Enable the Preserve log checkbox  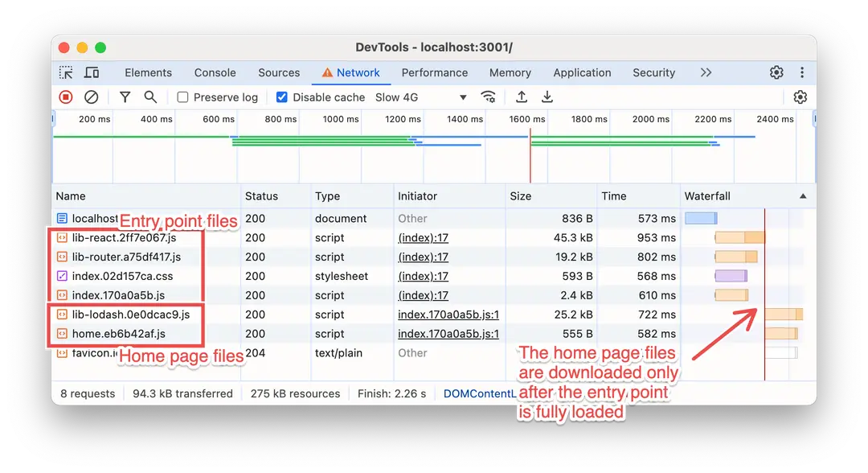[x=183, y=97]
